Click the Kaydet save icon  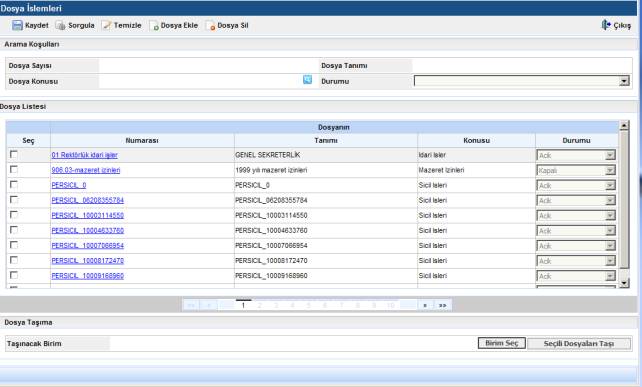(x=17, y=25)
